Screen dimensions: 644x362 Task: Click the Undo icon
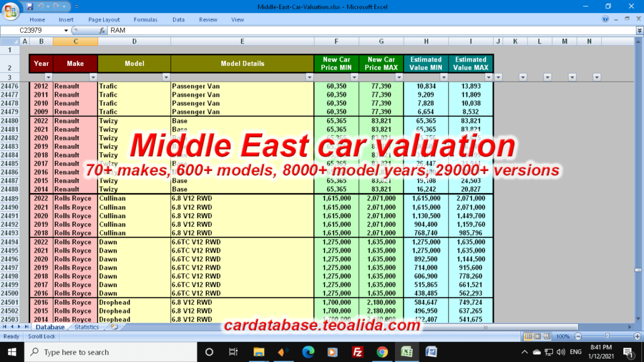click(40, 6)
